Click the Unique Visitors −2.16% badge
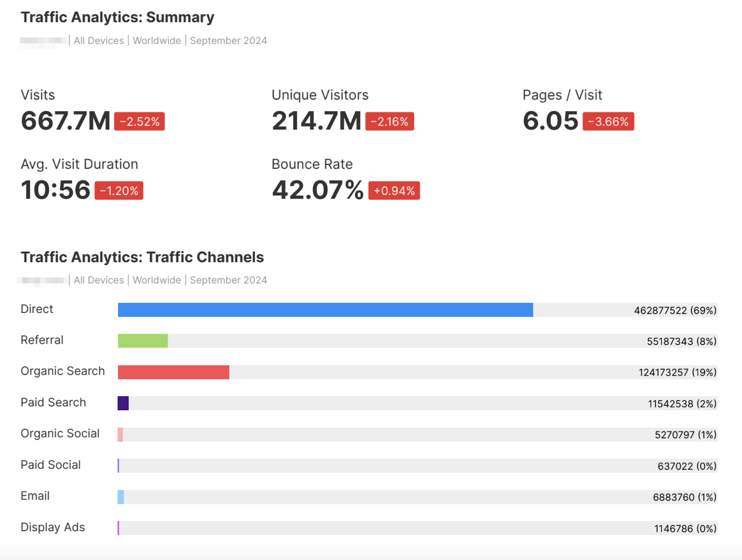Screen dimensions: 742x560 point(390,121)
